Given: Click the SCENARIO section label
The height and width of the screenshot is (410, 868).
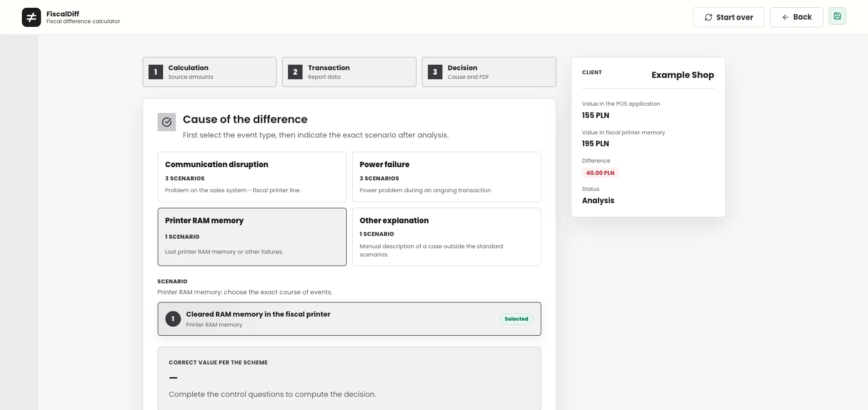Looking at the screenshot, I should coord(172,282).
